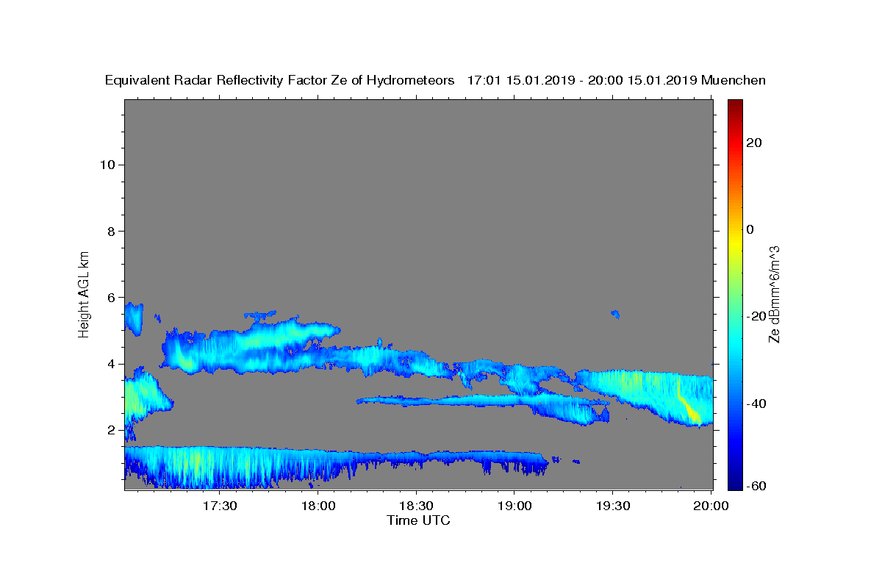Viewport: 882px width, 588px height.
Task: Click the height tick label '10'
Action: [107, 165]
